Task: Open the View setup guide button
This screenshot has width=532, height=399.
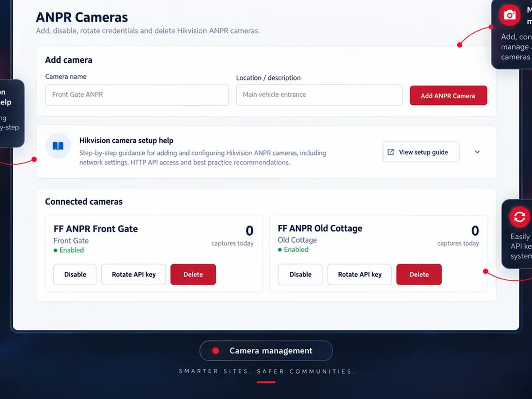Action: (x=421, y=152)
